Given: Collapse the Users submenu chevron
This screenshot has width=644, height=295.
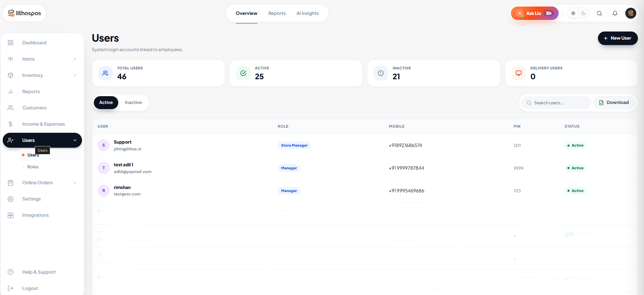Looking at the screenshot, I should [75, 140].
